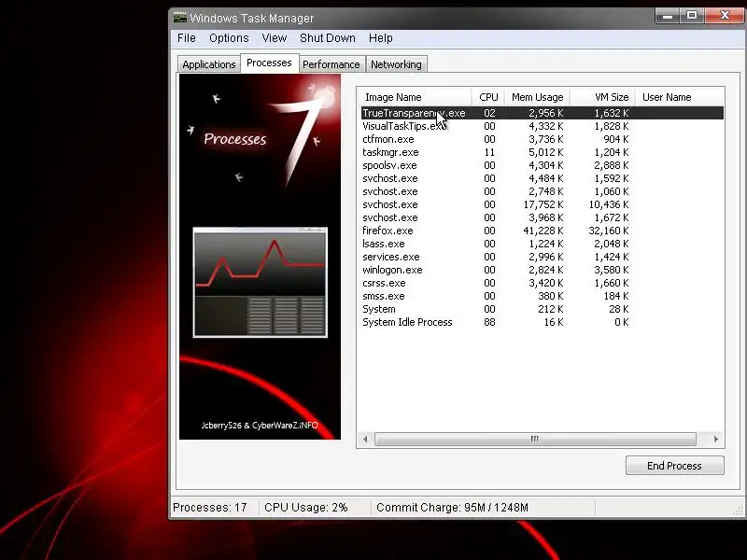The width and height of the screenshot is (747, 560).
Task: Open the Shut Down menu
Action: 328,38
